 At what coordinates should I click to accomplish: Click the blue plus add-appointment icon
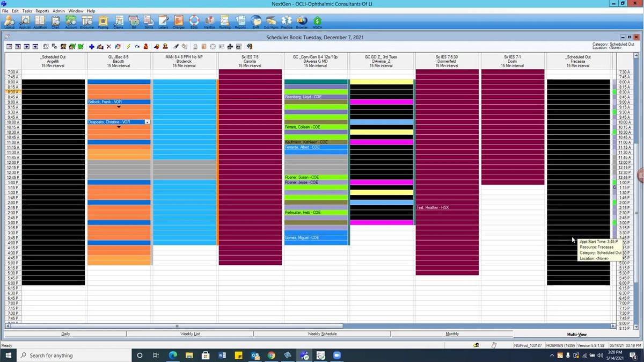coord(91,46)
